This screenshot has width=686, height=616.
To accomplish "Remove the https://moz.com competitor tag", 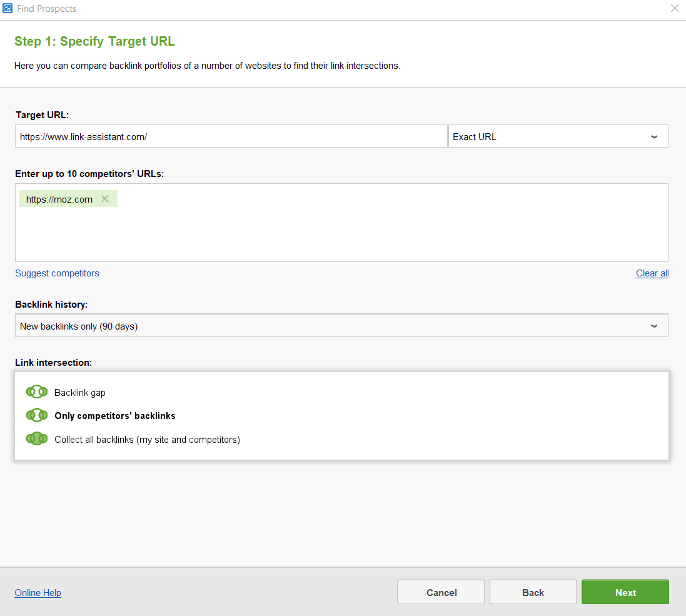I will 105,199.
